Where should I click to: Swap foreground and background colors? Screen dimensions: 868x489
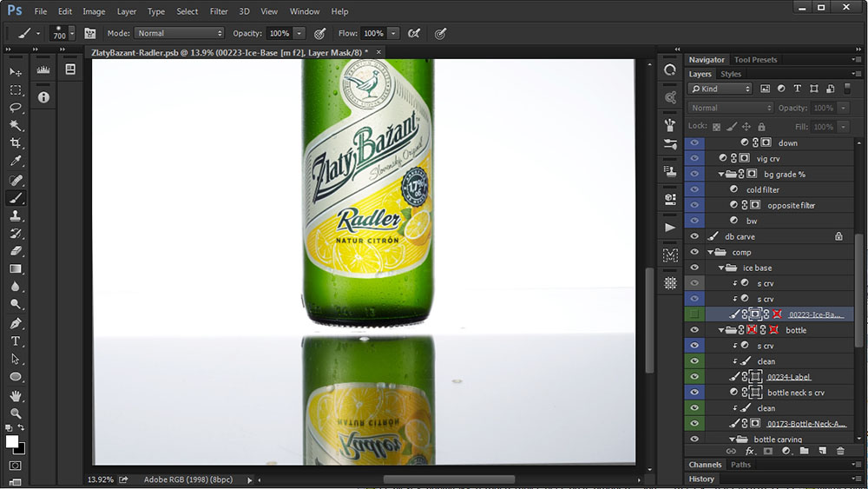point(21,427)
